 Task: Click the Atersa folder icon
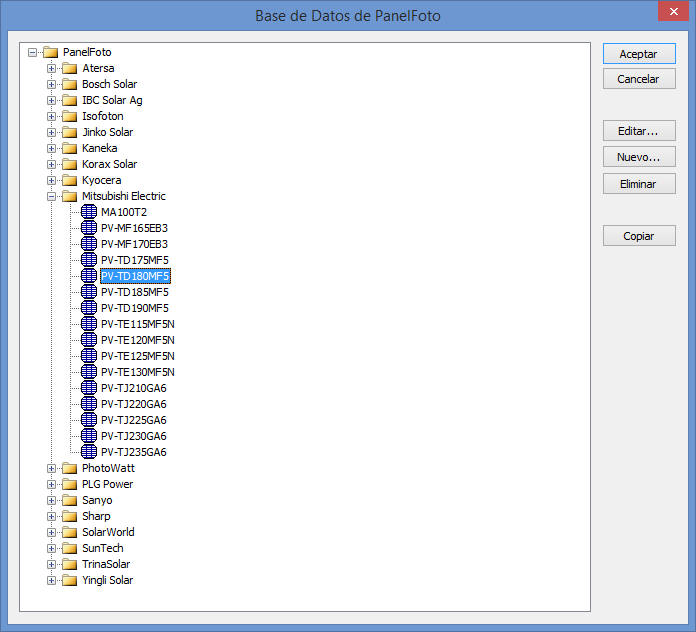tap(70, 68)
